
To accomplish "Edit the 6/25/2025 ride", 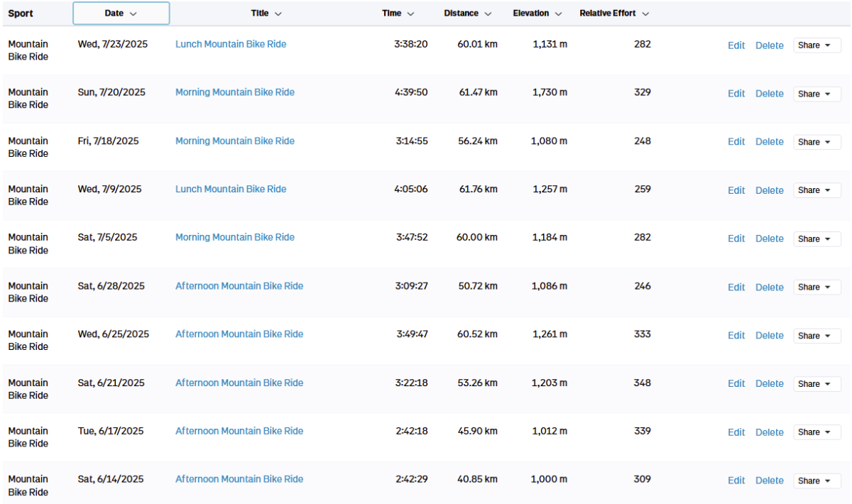I will pyautogui.click(x=736, y=336).
